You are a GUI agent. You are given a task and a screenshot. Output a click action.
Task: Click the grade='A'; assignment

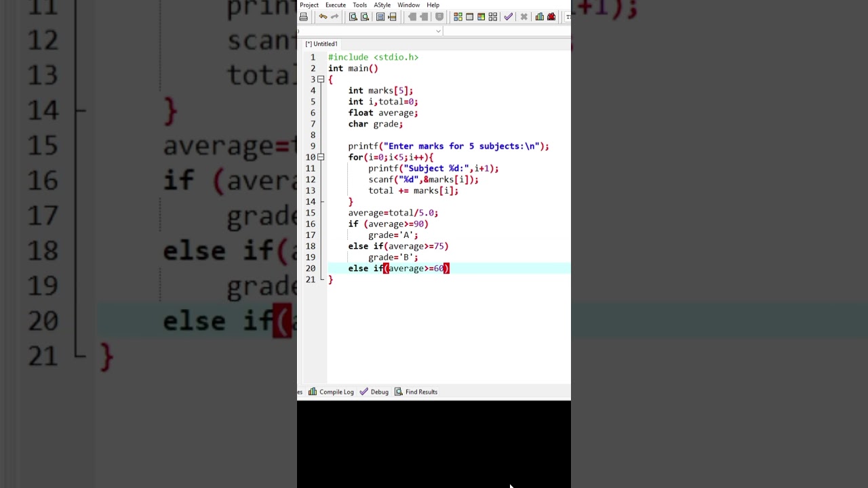(x=393, y=235)
